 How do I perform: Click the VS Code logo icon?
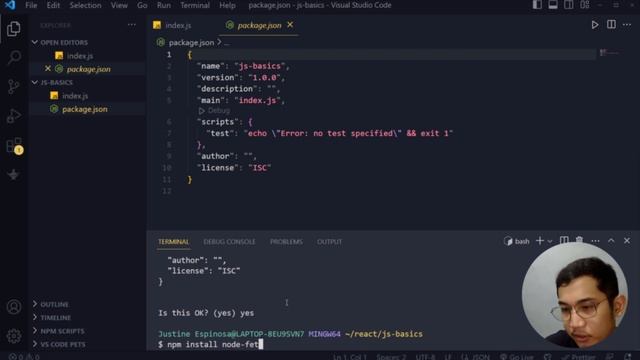(10, 5)
